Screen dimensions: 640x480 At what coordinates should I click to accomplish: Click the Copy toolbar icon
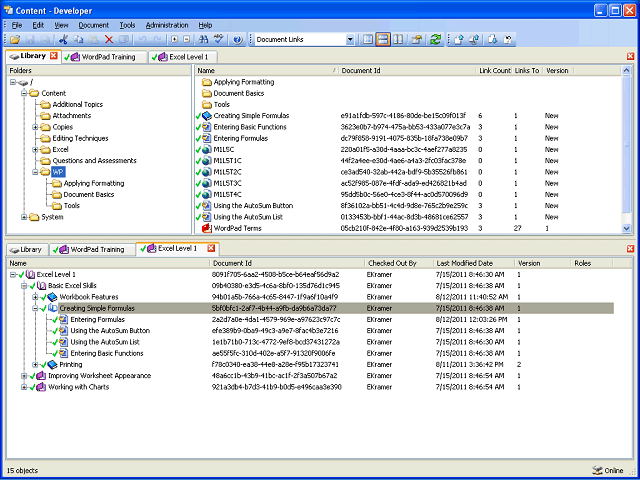click(78, 40)
